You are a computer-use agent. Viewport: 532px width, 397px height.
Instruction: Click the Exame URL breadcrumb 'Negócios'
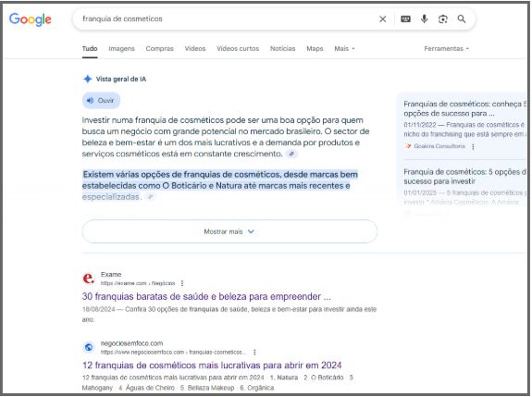point(163,283)
